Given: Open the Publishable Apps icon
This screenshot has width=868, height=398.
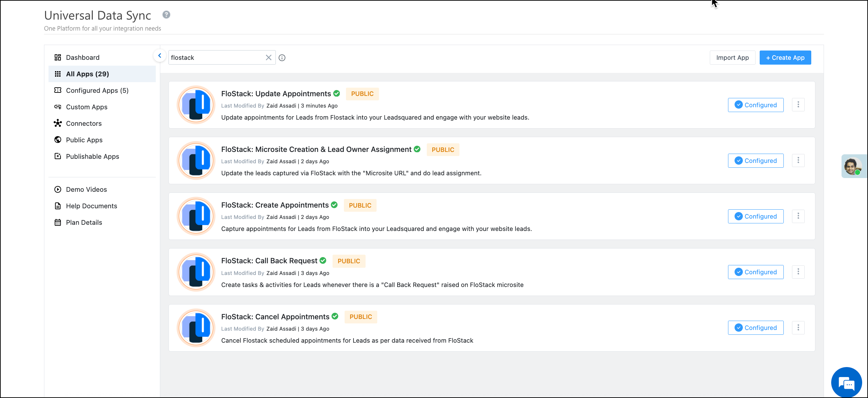Looking at the screenshot, I should coord(58,156).
